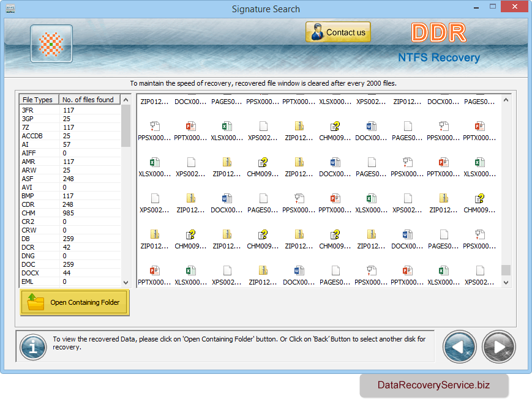
Task: Select the DNG file type row
Action: pos(70,256)
